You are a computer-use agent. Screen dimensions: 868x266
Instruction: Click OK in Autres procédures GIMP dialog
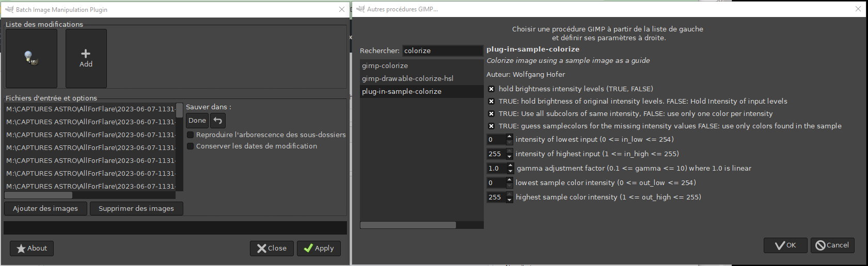coord(785,245)
